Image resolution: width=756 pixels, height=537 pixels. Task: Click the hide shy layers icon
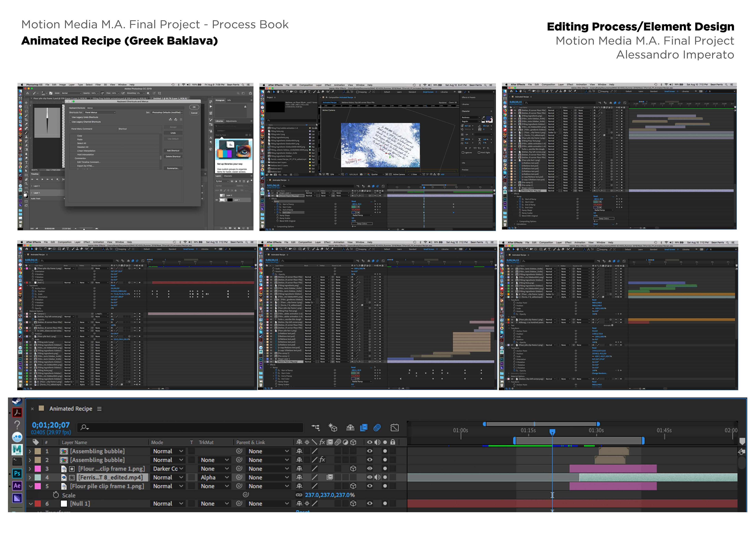(x=350, y=428)
